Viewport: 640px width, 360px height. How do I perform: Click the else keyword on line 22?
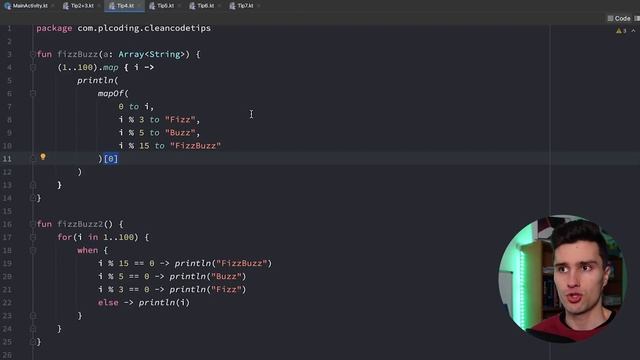108,302
